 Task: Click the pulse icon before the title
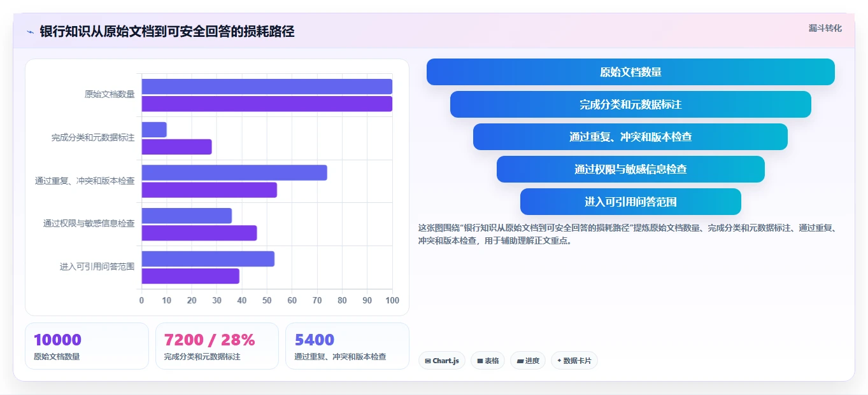[30, 32]
